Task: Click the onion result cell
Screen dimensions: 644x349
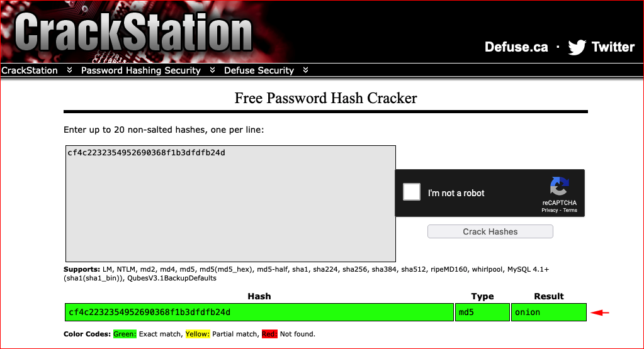Action: (549, 313)
